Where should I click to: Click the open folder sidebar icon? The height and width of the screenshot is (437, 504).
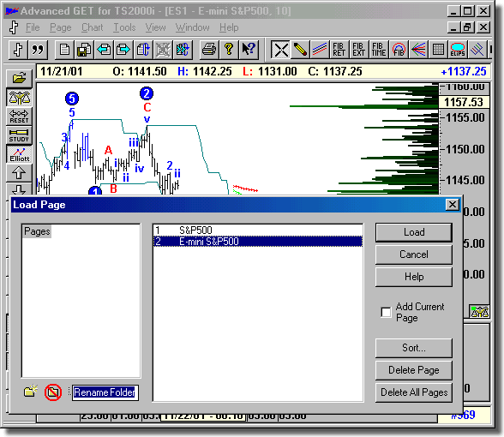click(19, 78)
